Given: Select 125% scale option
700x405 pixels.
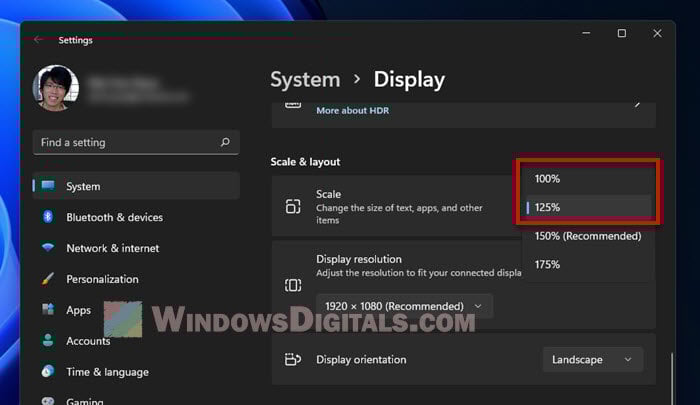Looking at the screenshot, I should pyautogui.click(x=588, y=207).
